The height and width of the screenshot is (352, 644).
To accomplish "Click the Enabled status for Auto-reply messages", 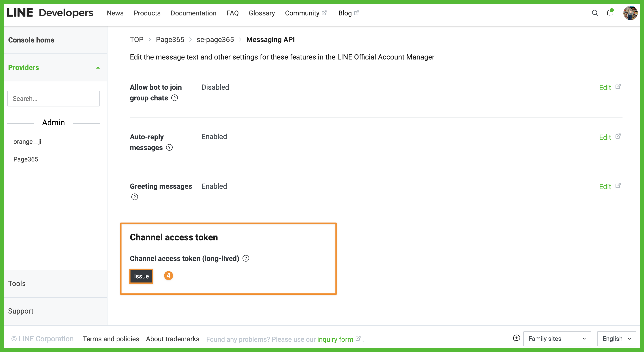I will tap(214, 137).
